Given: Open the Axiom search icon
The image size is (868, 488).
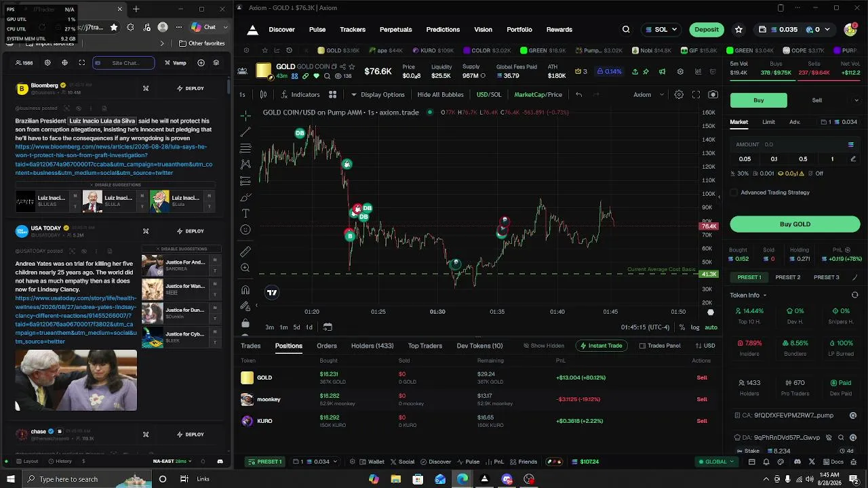Looking at the screenshot, I should click(626, 30).
